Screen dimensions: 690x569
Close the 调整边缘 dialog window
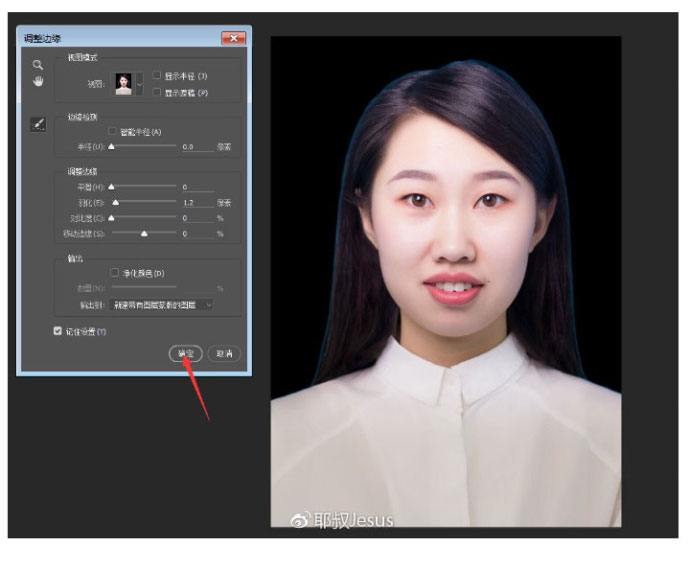pos(233,38)
